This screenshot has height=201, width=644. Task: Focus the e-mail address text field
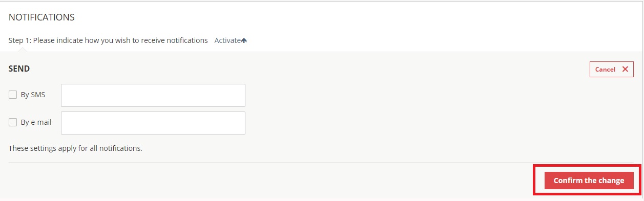153,123
